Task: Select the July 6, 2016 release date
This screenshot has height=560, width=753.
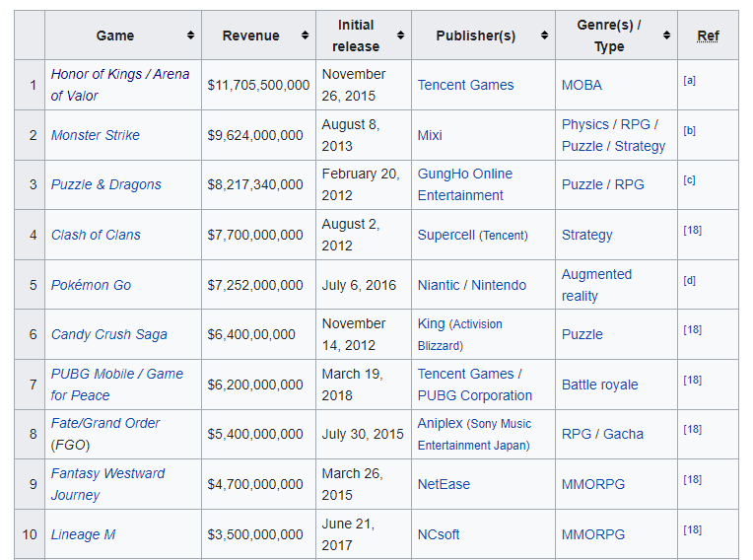Action: 359,285
